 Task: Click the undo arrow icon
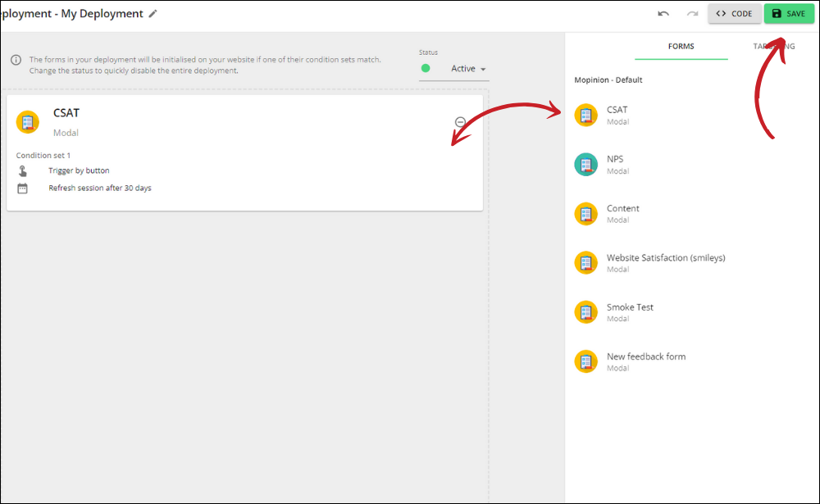tap(663, 14)
